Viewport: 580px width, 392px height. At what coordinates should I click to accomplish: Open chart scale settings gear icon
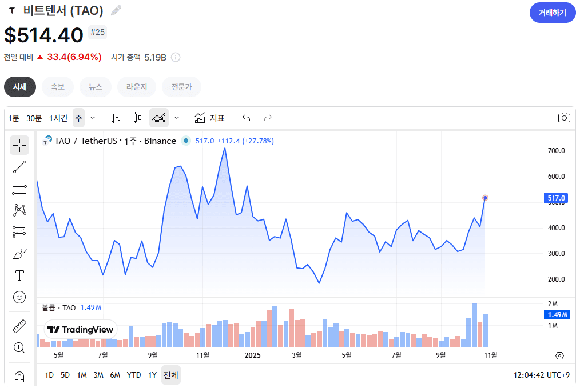[559, 355]
